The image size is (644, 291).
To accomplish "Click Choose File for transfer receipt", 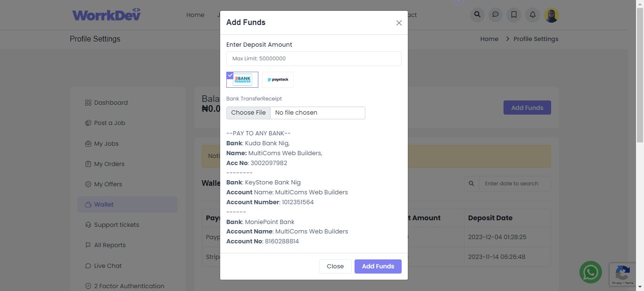I will [248, 113].
